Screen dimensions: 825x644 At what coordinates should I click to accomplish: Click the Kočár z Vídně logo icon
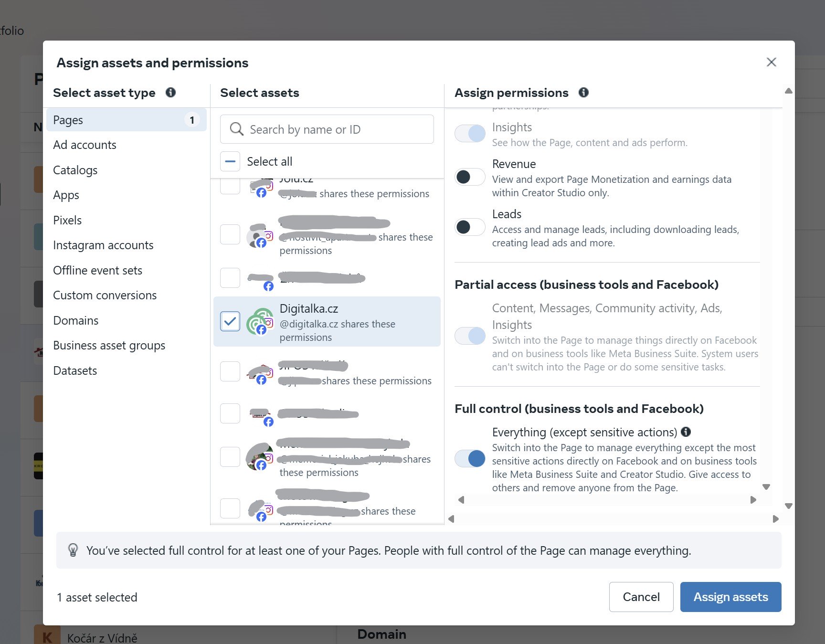pos(47,637)
